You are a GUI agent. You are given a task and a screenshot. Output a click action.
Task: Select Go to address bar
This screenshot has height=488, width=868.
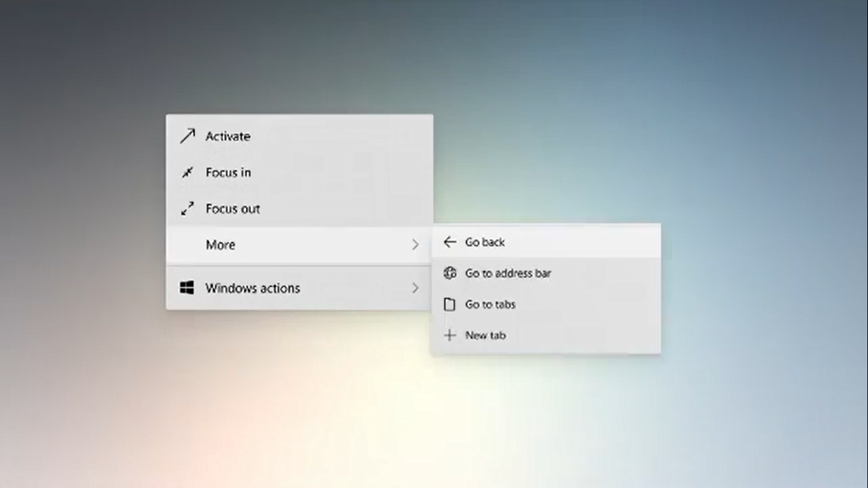point(508,273)
